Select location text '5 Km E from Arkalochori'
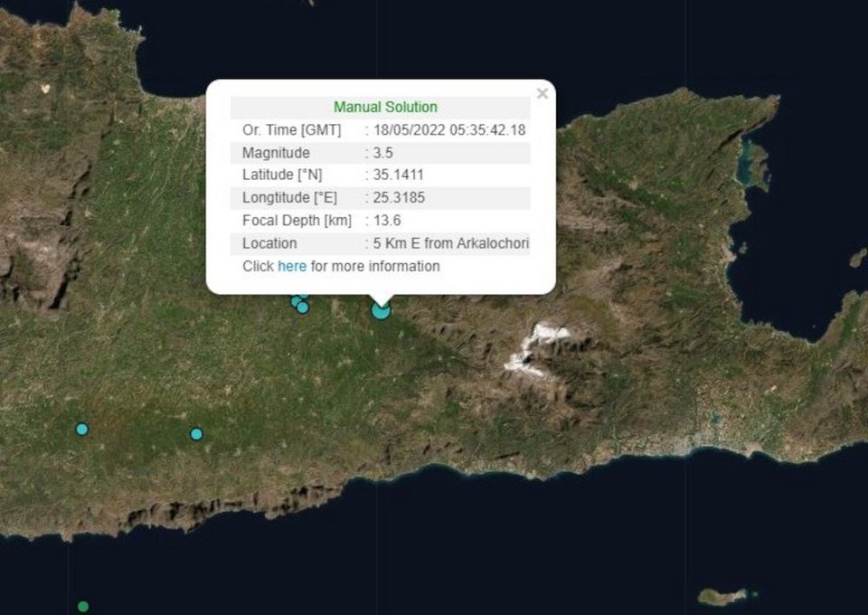This screenshot has height=615, width=868. (x=450, y=243)
